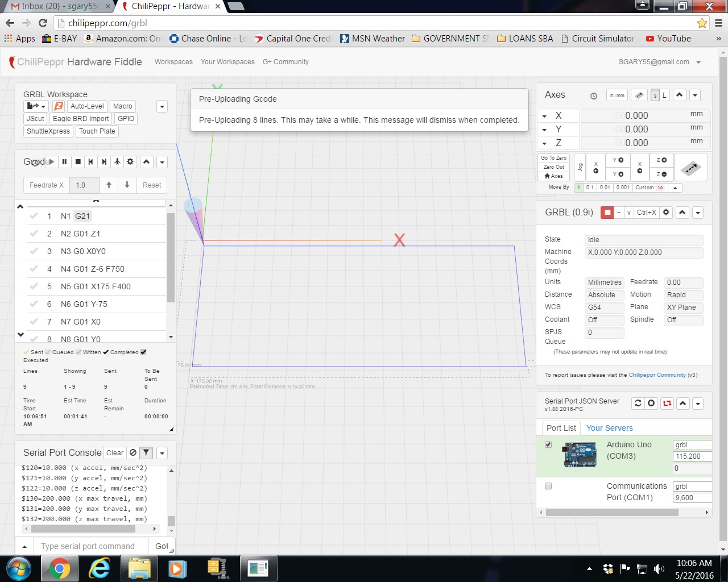Open the Workspaces menu
This screenshot has height=582, width=728.
pyautogui.click(x=173, y=62)
